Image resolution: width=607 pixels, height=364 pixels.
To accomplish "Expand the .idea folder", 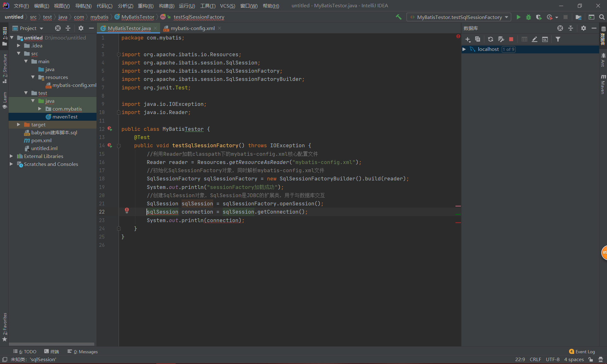I will click(18, 45).
